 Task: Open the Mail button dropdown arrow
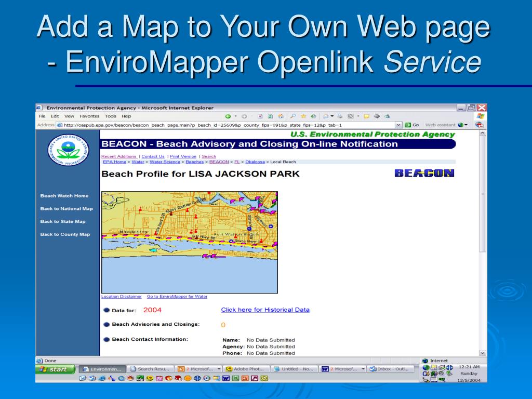(x=332, y=116)
